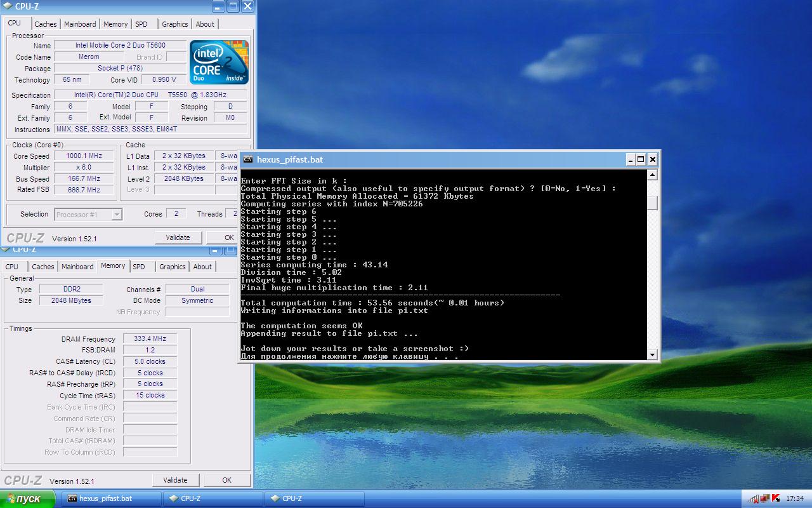Select the second CPU-Z taskbar button
The image size is (812, 508).
(x=315, y=498)
